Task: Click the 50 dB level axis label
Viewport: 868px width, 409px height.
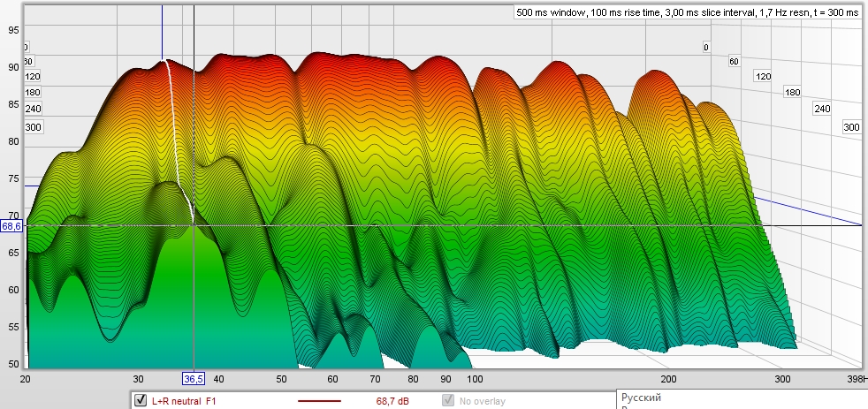Action: (13, 363)
